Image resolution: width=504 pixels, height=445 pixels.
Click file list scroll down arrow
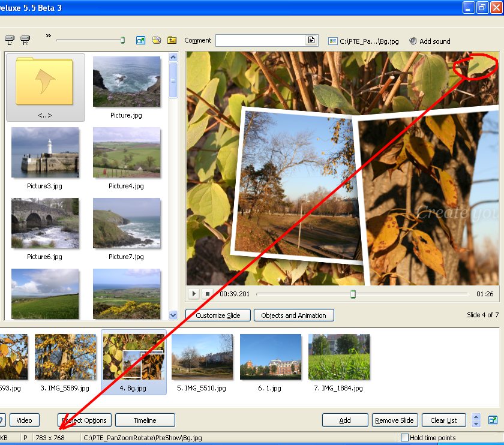click(x=173, y=315)
